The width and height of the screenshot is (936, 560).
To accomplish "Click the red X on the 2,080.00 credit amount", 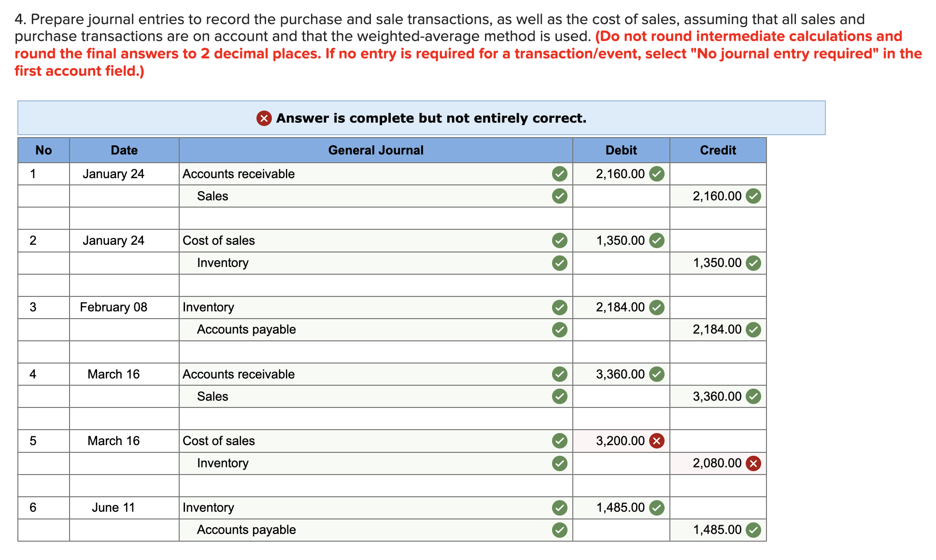I will click(752, 463).
